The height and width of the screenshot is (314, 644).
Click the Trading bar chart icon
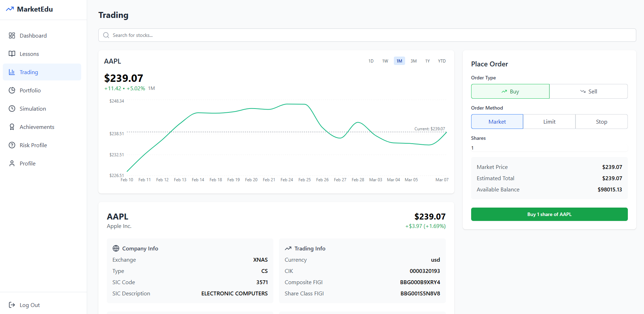tap(12, 72)
